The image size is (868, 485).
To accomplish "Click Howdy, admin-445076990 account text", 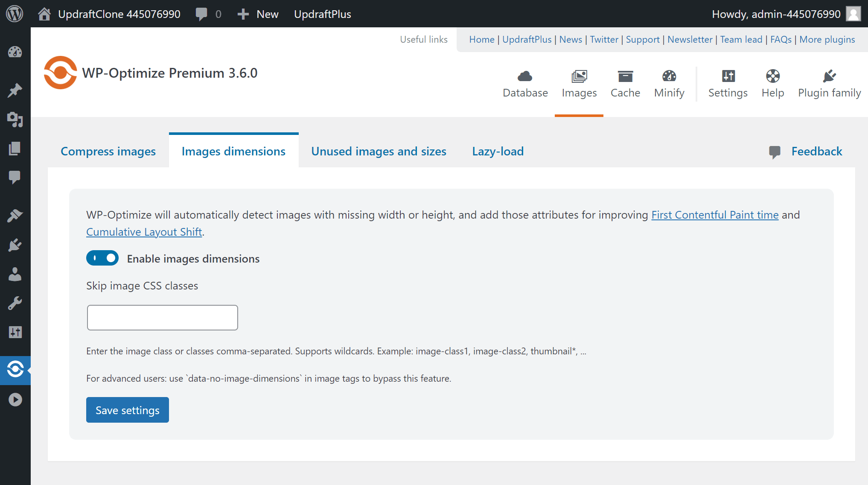I will (x=776, y=14).
